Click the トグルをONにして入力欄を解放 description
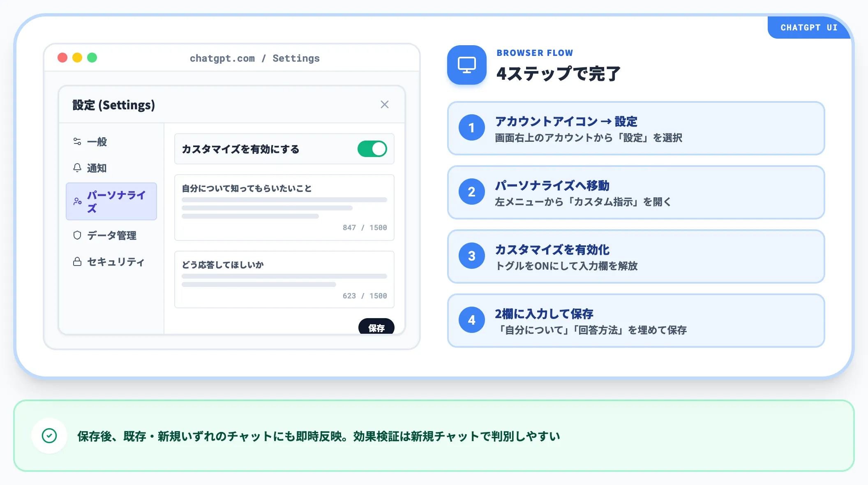Viewport: 868px width, 485px height. (567, 266)
